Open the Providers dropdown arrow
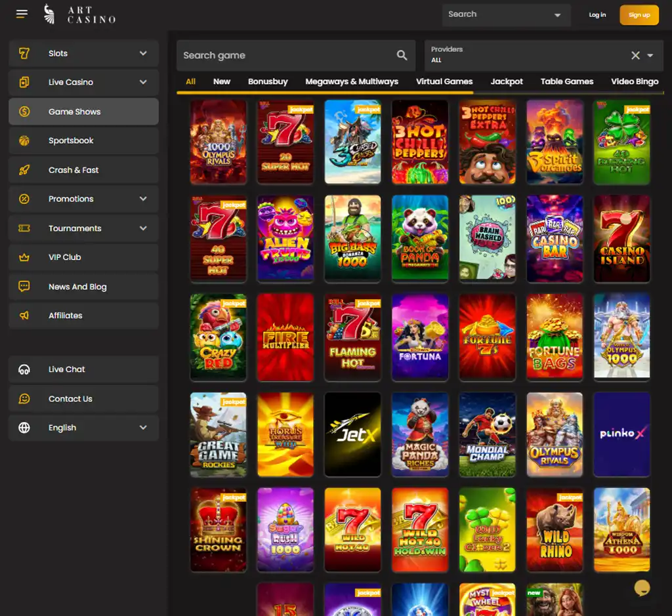This screenshot has height=616, width=672. pyautogui.click(x=650, y=55)
